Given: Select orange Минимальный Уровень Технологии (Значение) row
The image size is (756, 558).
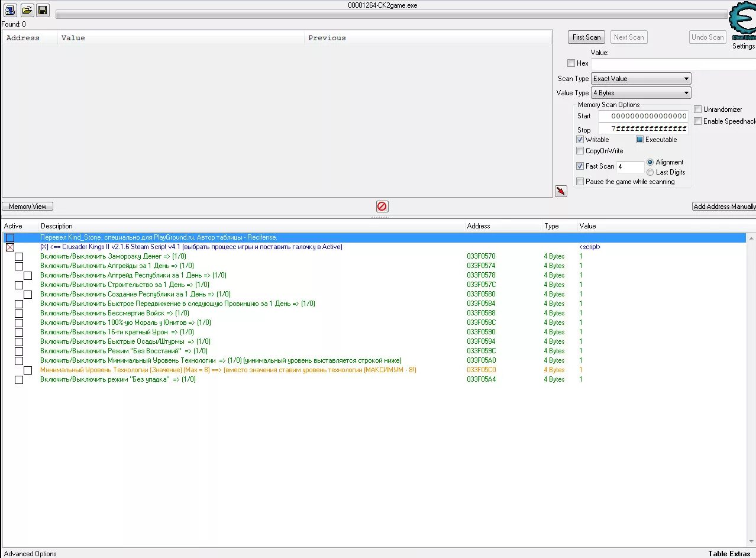Looking at the screenshot, I should (x=373, y=370).
